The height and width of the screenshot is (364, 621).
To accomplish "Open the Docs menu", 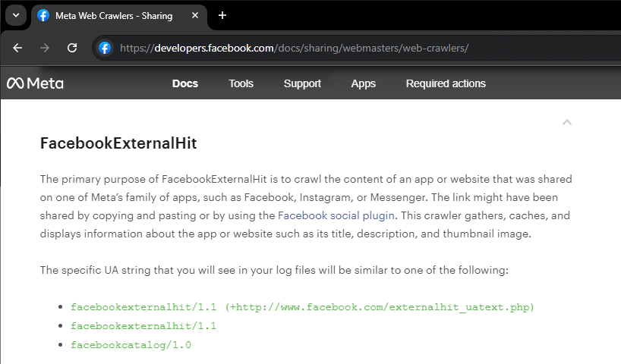I will tap(185, 83).
